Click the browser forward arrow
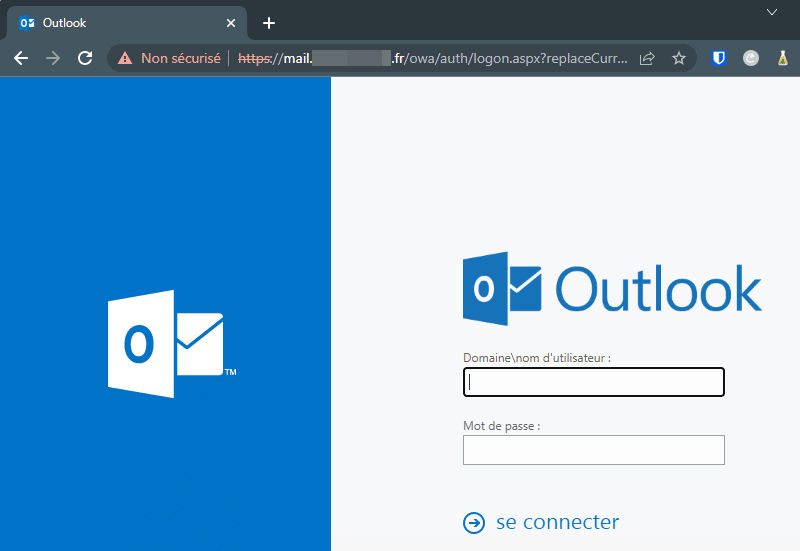Screen dimensions: 800x551 (53, 58)
